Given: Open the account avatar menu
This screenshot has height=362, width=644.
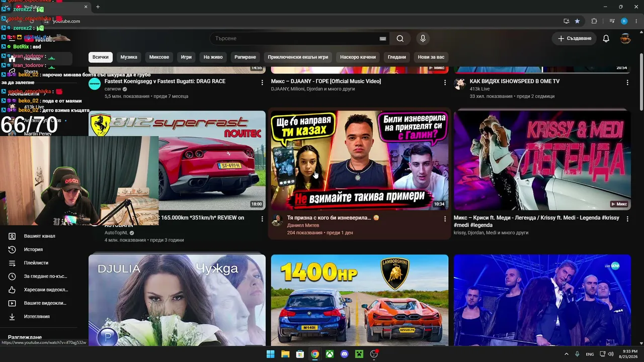Looking at the screenshot, I should pyautogui.click(x=625, y=39).
